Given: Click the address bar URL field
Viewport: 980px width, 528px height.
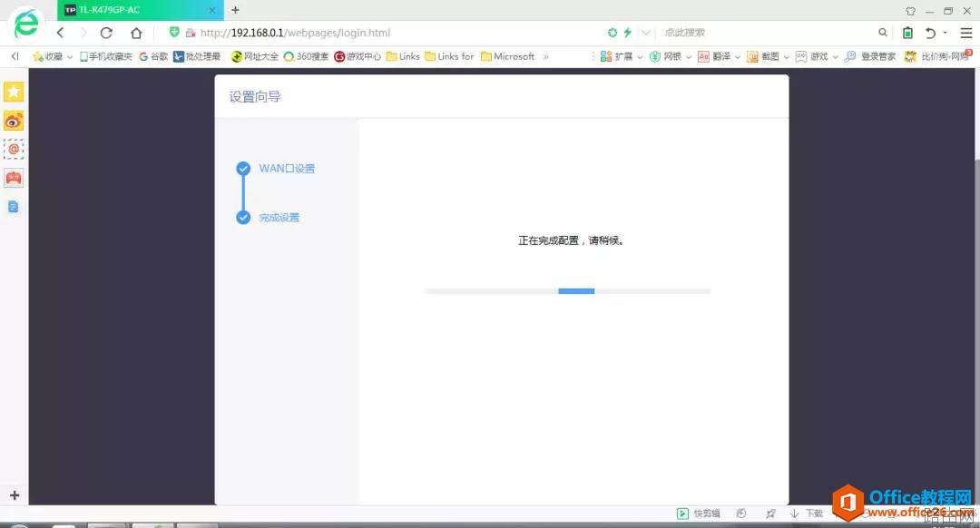Looking at the screenshot, I should click(x=295, y=33).
